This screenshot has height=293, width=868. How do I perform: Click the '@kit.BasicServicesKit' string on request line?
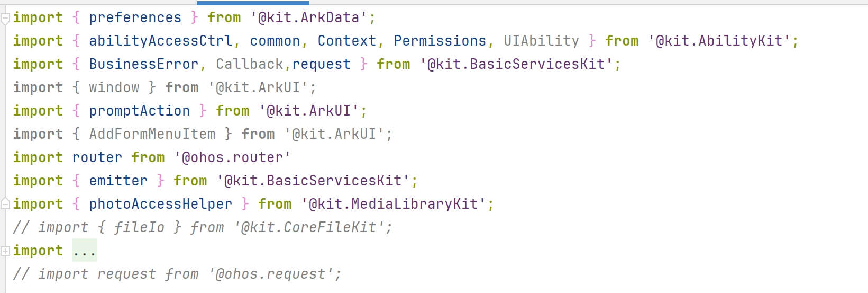516,65
